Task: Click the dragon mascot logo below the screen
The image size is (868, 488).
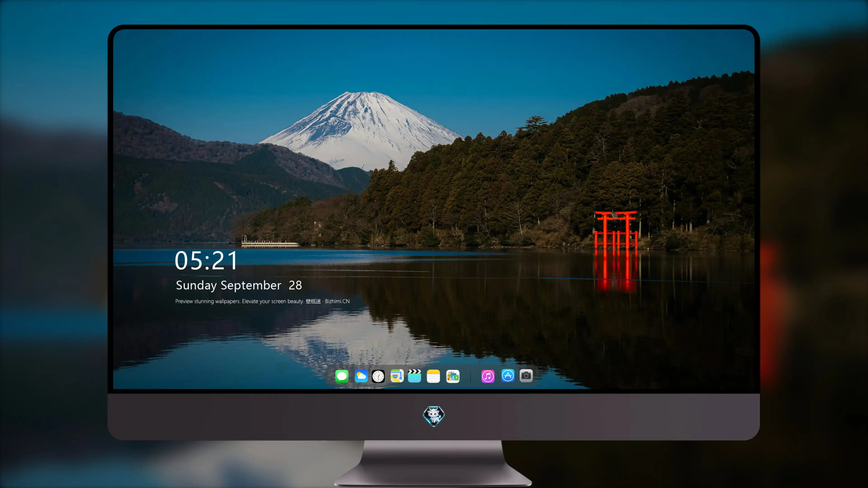Action: point(434,416)
